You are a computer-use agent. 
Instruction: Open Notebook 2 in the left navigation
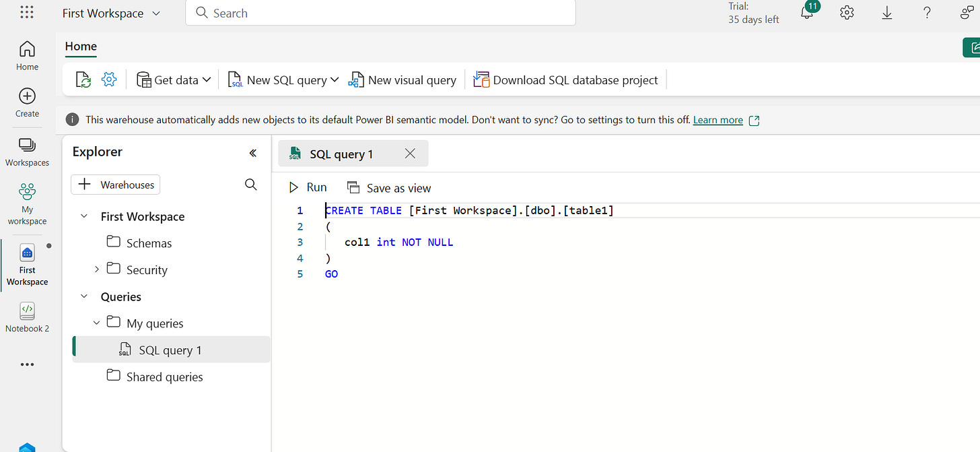pyautogui.click(x=27, y=317)
